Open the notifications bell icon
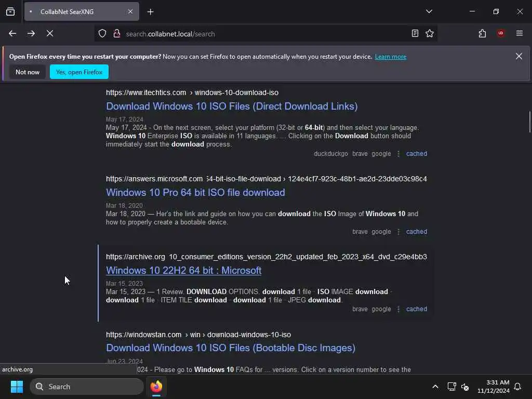Screen dimensions: 532x399 [x=518, y=387]
